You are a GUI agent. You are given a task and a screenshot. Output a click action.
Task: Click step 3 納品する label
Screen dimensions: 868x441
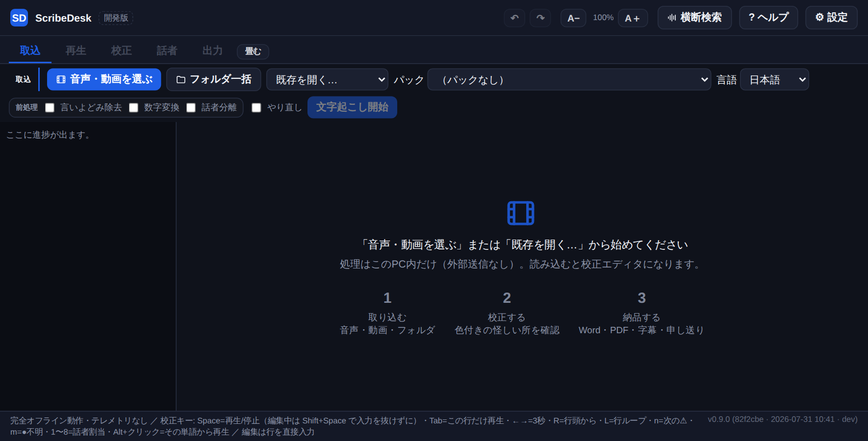click(641, 318)
